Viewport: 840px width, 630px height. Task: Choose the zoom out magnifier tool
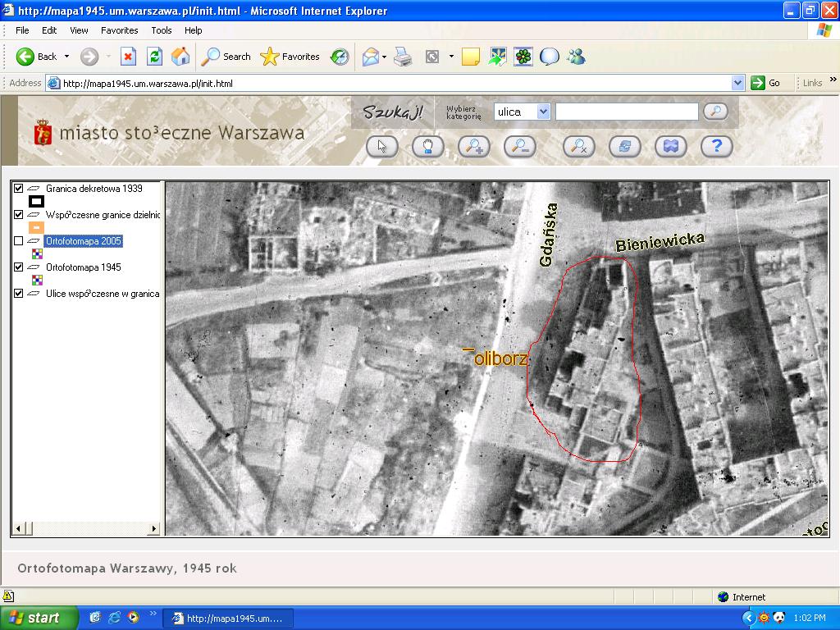click(x=519, y=146)
